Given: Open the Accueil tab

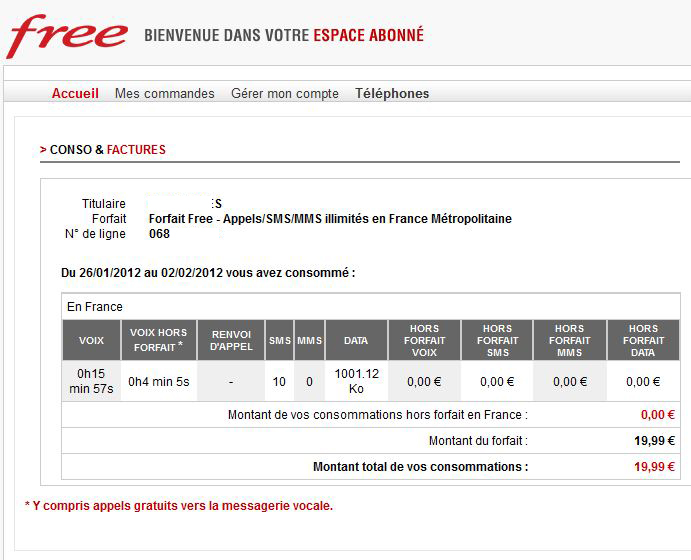Looking at the screenshot, I should [x=75, y=94].
